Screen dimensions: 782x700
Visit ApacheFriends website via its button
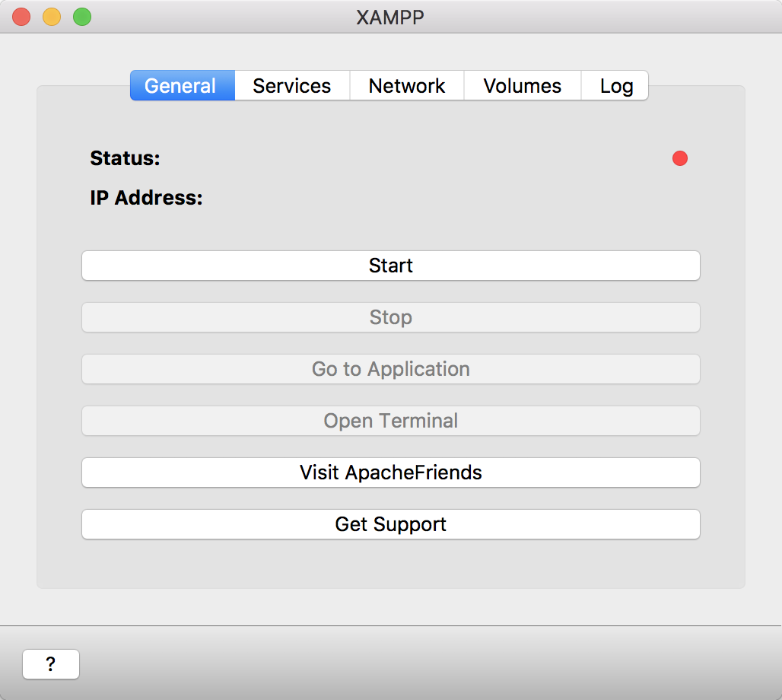click(x=391, y=473)
